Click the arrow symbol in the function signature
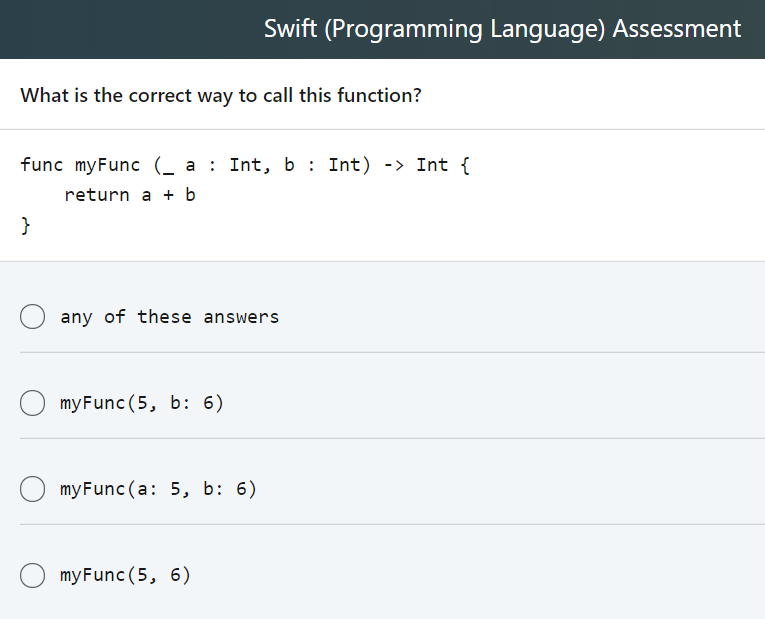 coord(394,165)
